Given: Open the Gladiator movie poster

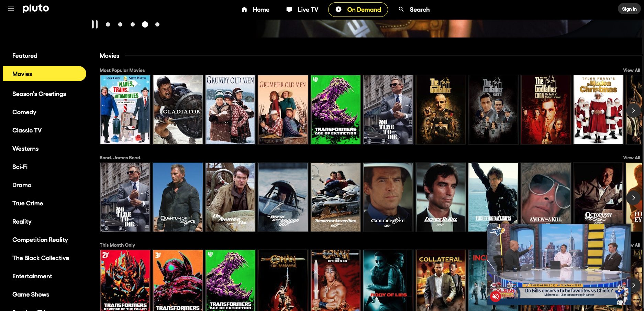Looking at the screenshot, I should [x=177, y=109].
